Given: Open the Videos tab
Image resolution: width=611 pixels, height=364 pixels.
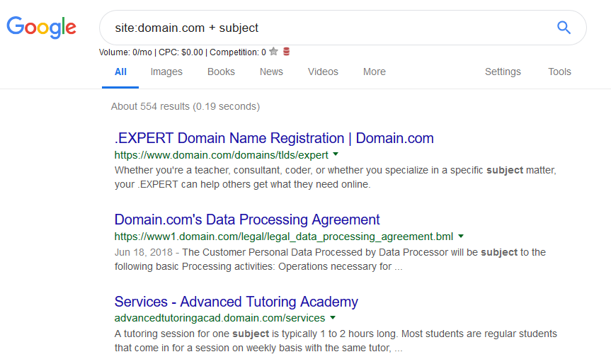Looking at the screenshot, I should pyautogui.click(x=323, y=72).
